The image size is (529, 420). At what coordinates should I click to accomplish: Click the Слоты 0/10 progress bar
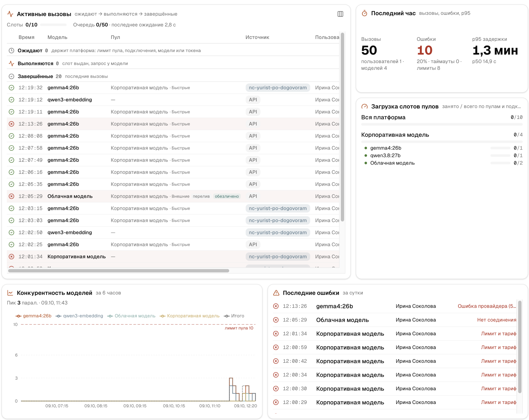pos(53,25)
